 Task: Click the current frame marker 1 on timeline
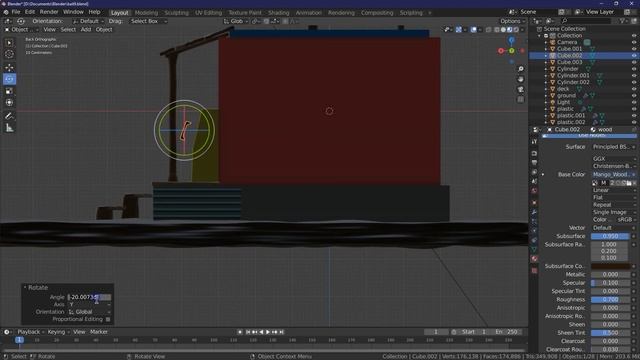[x=19, y=340]
